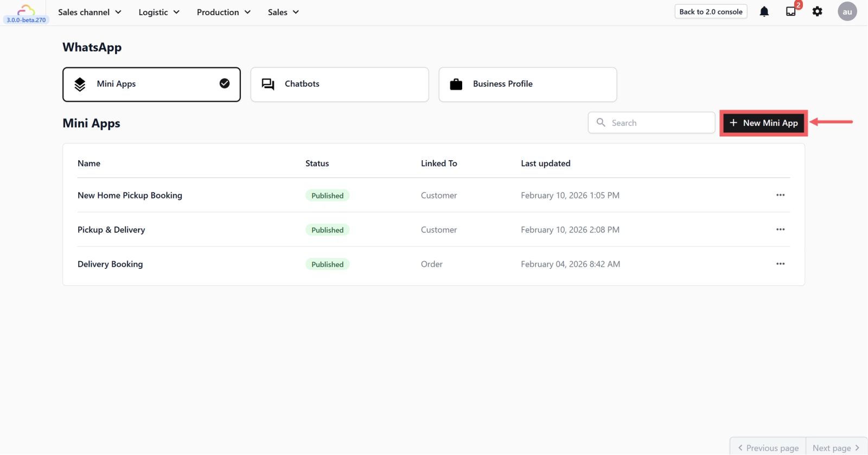Open more options for Delivery Booking
This screenshot has width=868, height=455.
click(x=780, y=264)
